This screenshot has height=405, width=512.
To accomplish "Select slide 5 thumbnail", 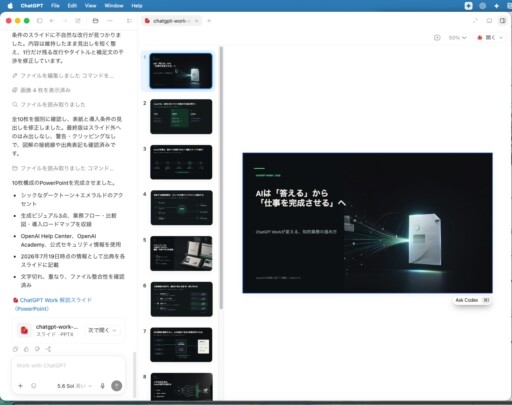I will click(181, 253).
